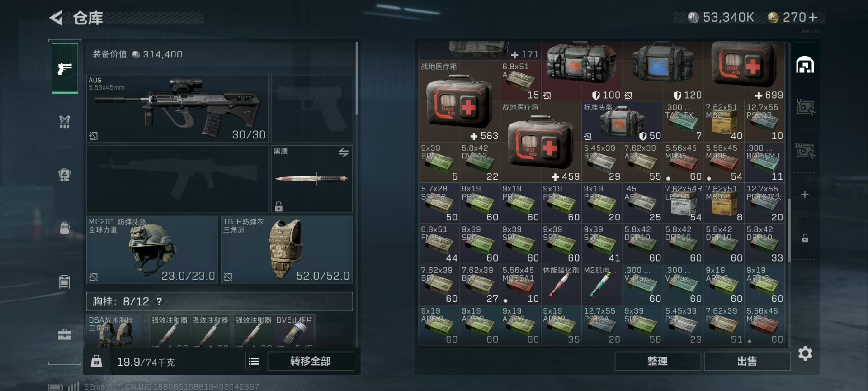Toggle the weight lock icon beside 19.9/74千克
This screenshot has height=391, width=868.
coord(96,361)
